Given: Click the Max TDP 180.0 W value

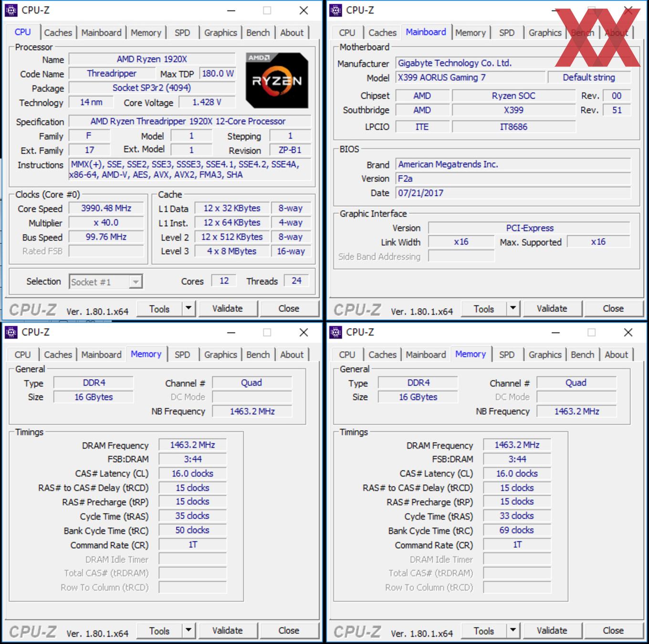Looking at the screenshot, I should [x=218, y=73].
